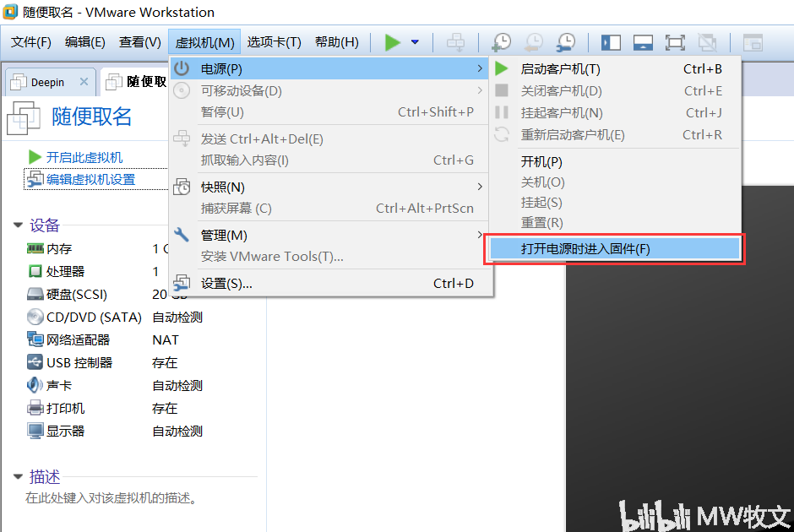Choose 启动客户机(T) in power submenu
Viewport: 794px width, 532px height.
click(x=615, y=69)
